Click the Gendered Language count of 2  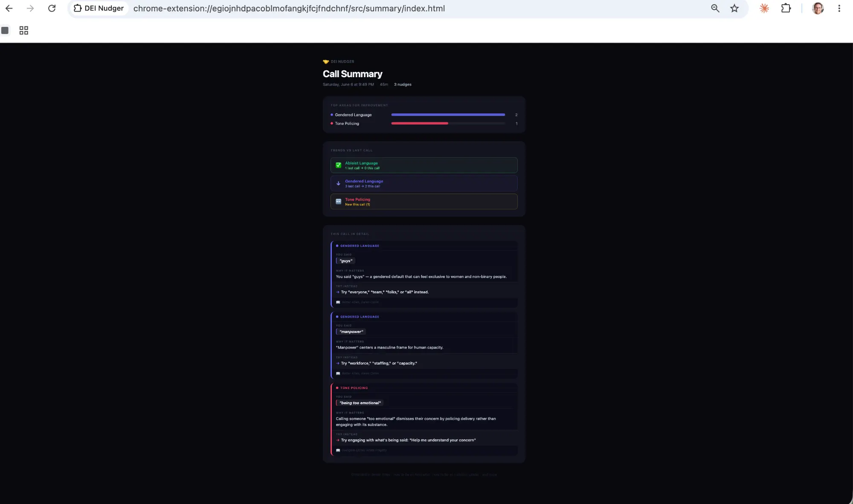pos(516,115)
